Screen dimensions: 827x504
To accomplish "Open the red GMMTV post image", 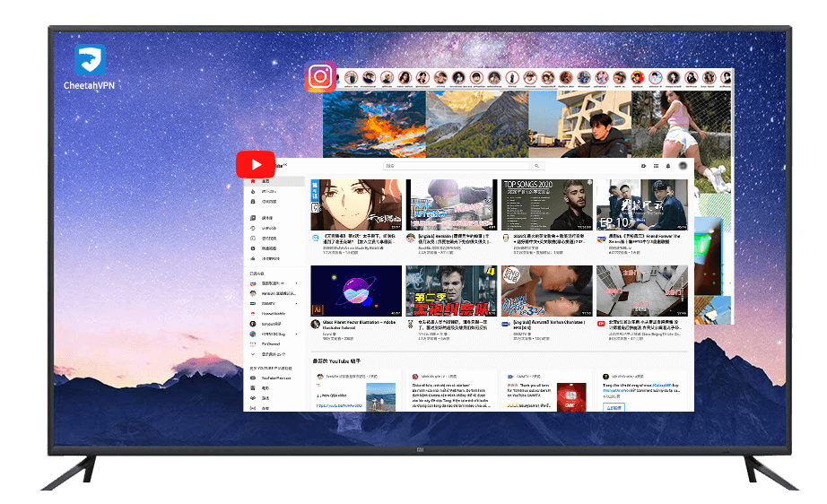I will pyautogui.click(x=571, y=397).
